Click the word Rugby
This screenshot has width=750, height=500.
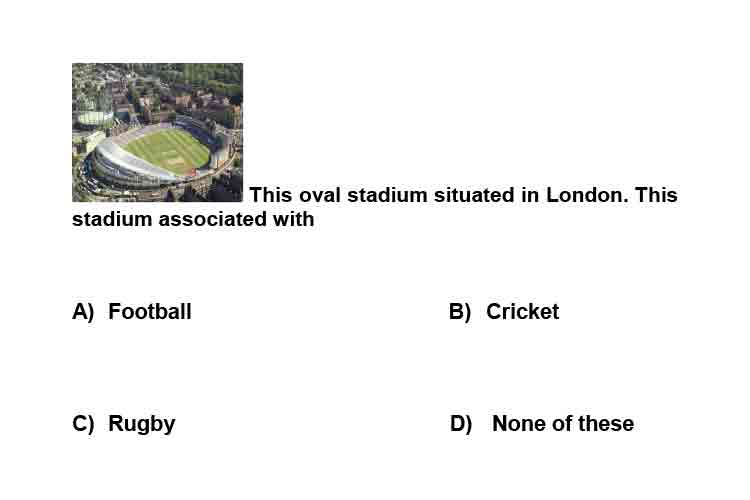[x=142, y=424]
